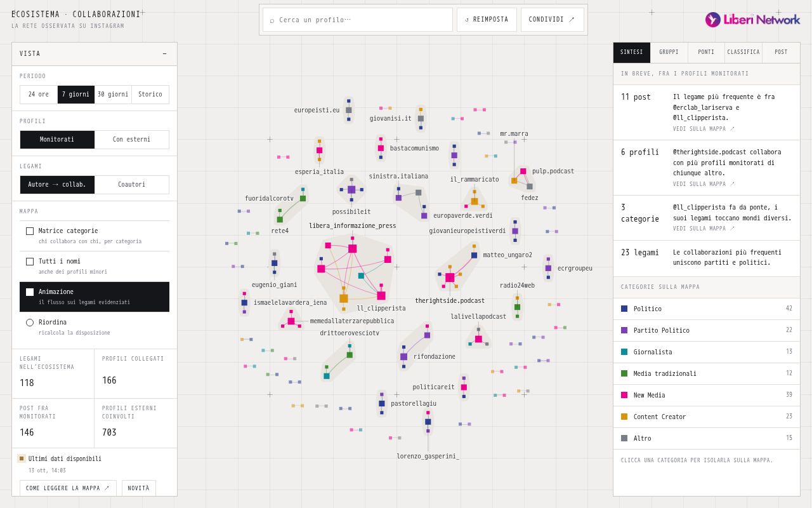Click the bastacomunismo node
The image size is (812, 508).
(x=381, y=148)
